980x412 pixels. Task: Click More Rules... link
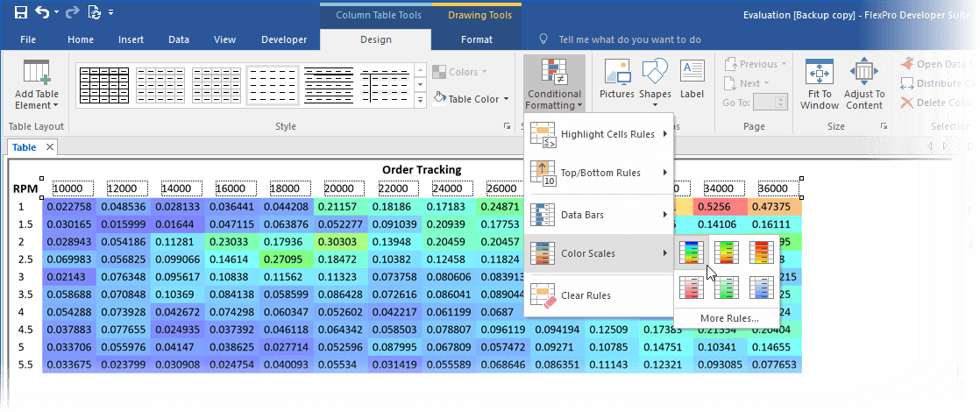click(x=729, y=317)
